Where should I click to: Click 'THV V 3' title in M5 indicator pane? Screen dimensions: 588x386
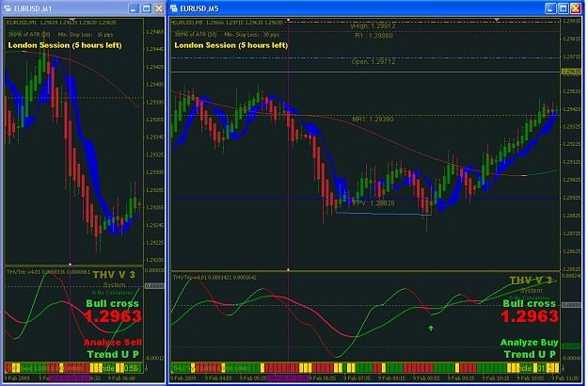coord(531,281)
